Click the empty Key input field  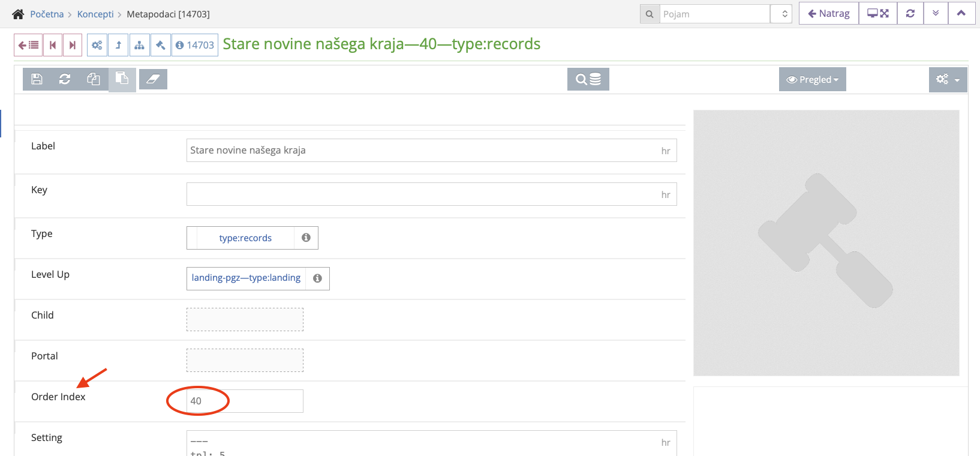[x=432, y=194]
